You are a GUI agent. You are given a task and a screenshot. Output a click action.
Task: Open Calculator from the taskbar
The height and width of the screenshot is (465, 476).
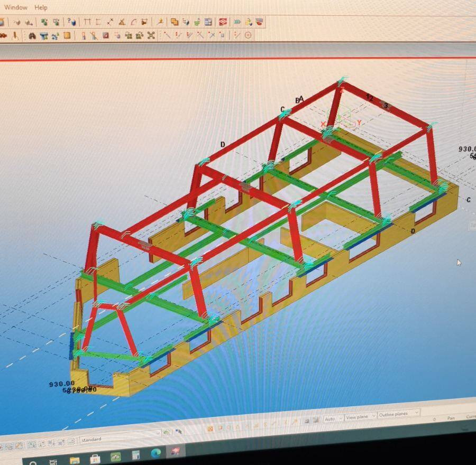tap(136, 454)
